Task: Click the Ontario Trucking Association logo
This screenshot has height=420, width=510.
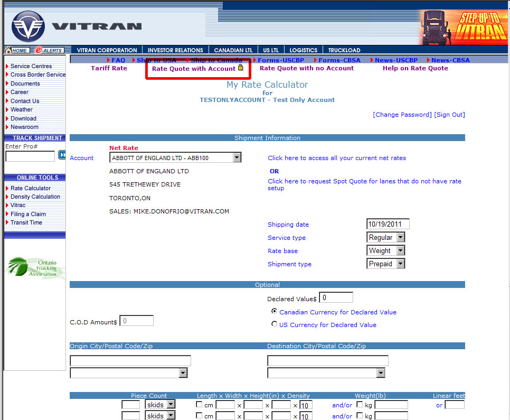Action: (35, 268)
